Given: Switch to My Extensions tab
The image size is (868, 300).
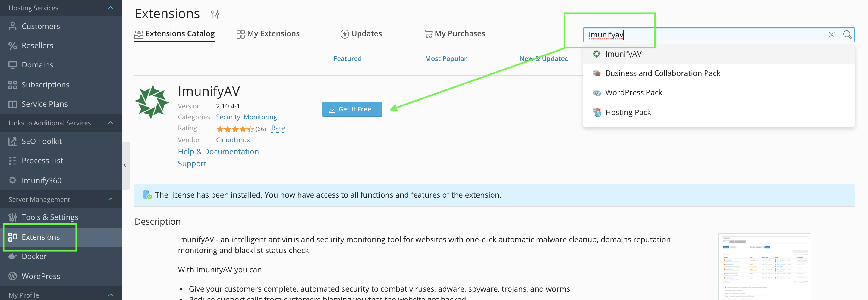Looking at the screenshot, I should [268, 34].
